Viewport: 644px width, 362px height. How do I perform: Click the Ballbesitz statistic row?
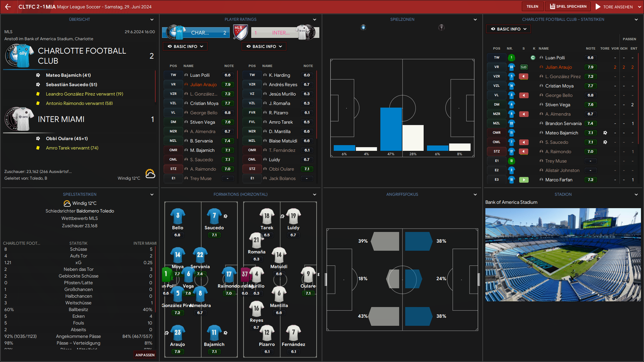pyautogui.click(x=79, y=310)
